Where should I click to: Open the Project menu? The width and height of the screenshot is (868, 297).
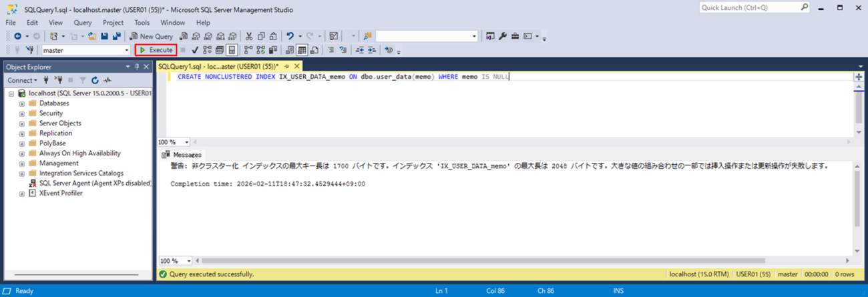(113, 23)
